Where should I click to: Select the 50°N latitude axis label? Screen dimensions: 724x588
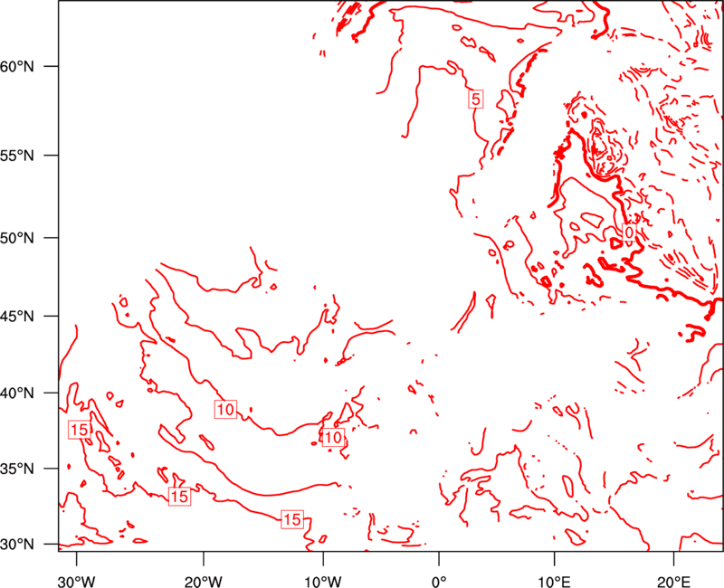click(17, 238)
